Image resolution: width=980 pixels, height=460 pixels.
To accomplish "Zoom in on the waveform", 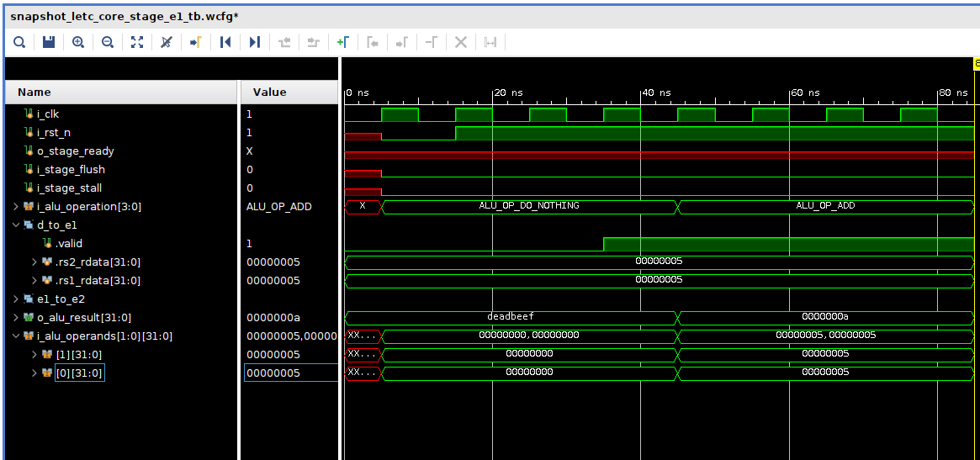I will click(78, 42).
